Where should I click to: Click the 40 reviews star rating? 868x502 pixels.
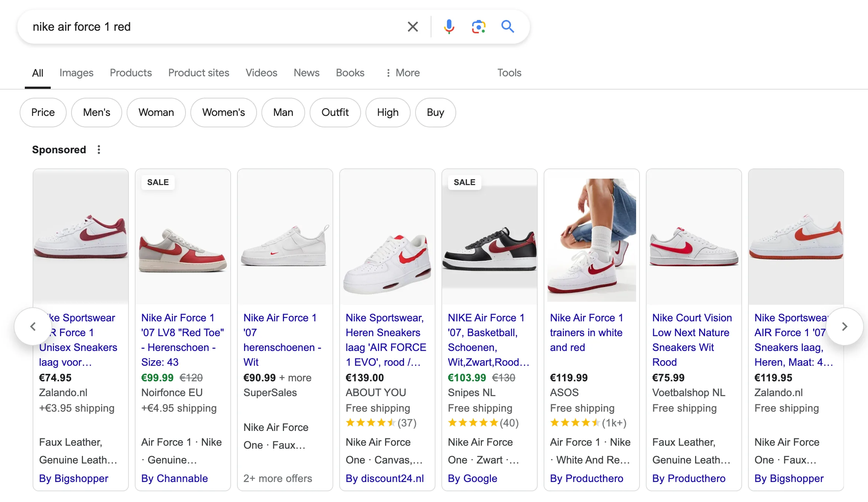point(483,423)
